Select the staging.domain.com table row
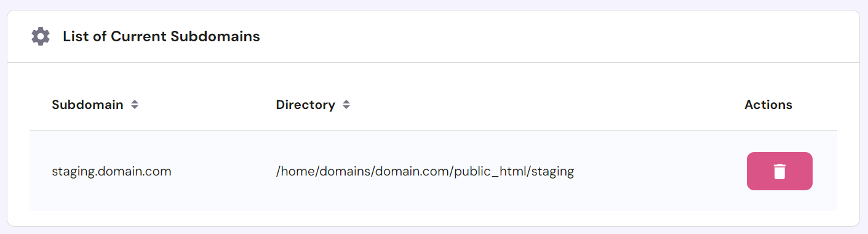868x234 pixels. [433, 171]
